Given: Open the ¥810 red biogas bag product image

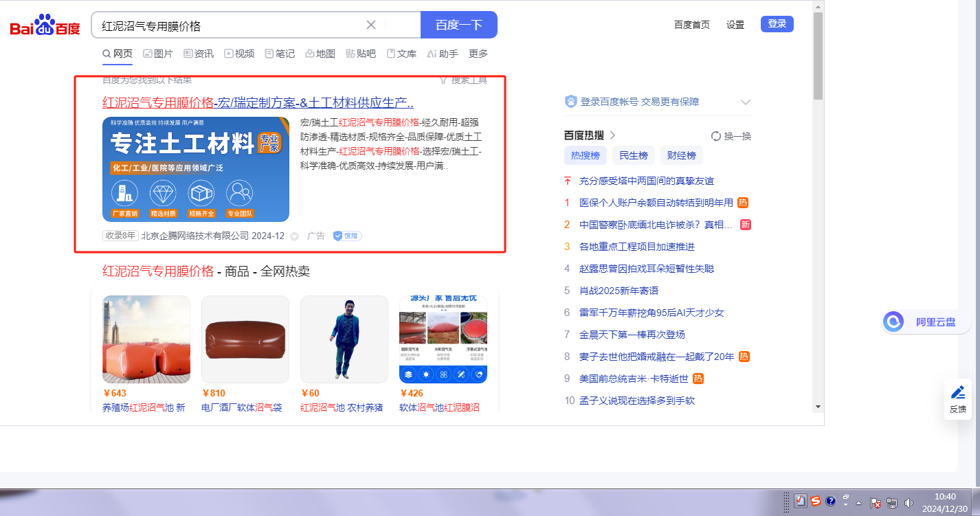Looking at the screenshot, I should coord(245,339).
